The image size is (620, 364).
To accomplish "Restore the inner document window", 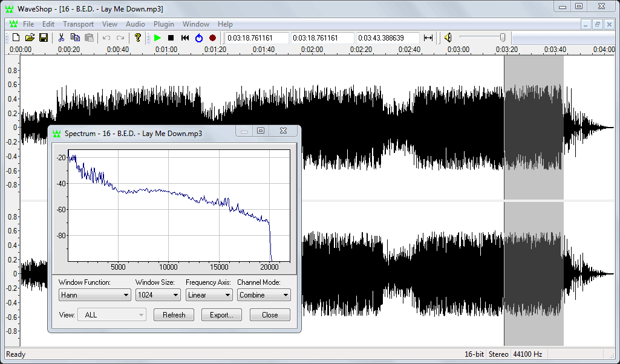I will (598, 24).
